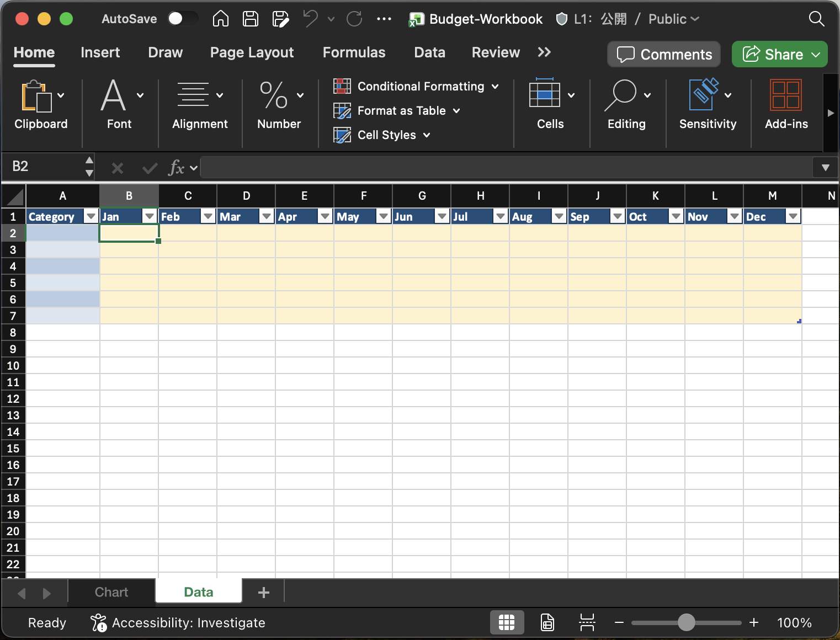Image resolution: width=840 pixels, height=640 pixels.
Task: Switch to the Insert ribbon tab
Action: 100,52
